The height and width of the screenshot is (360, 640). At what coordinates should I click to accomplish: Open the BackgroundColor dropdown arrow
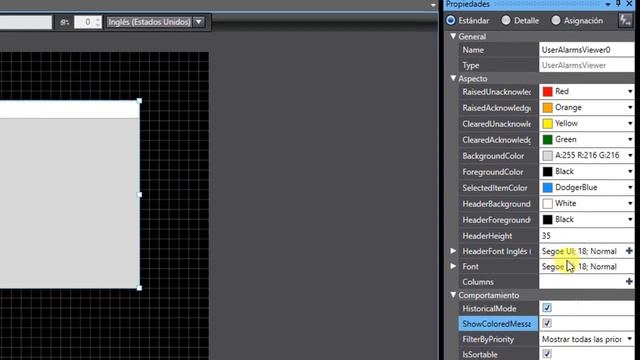pyautogui.click(x=630, y=155)
